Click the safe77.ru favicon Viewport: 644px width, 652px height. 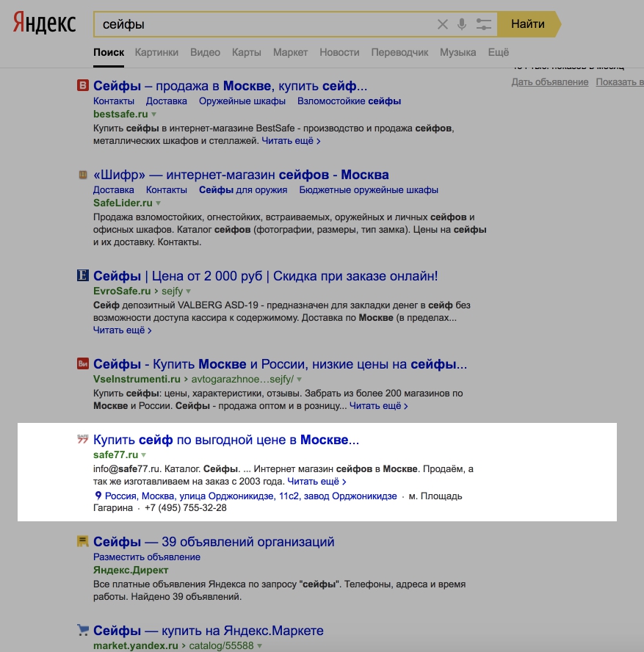pos(83,438)
